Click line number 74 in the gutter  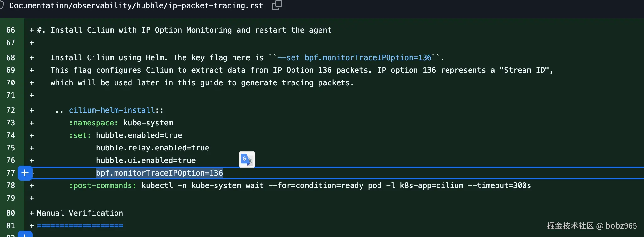coord(11,135)
